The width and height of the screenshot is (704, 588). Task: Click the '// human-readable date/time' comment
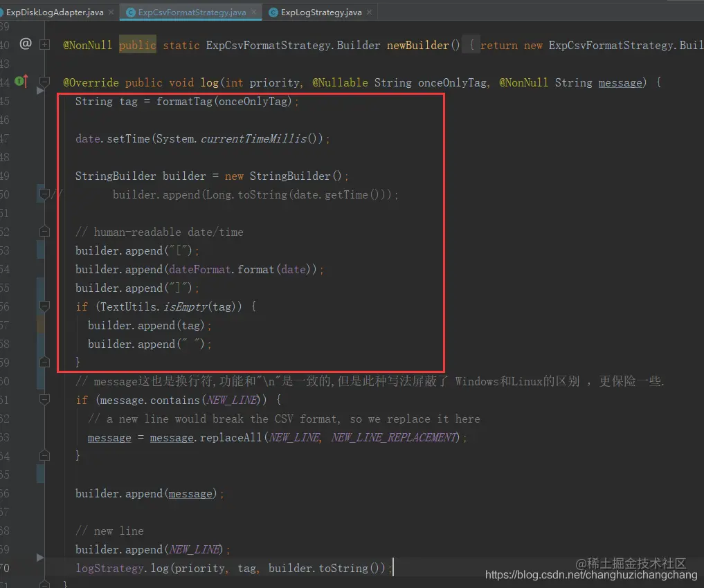coord(159,232)
